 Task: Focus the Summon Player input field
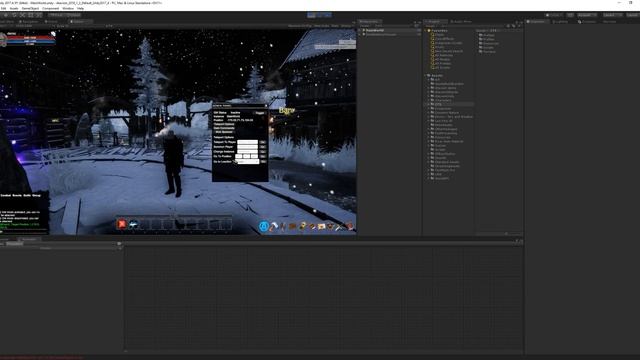247,147
